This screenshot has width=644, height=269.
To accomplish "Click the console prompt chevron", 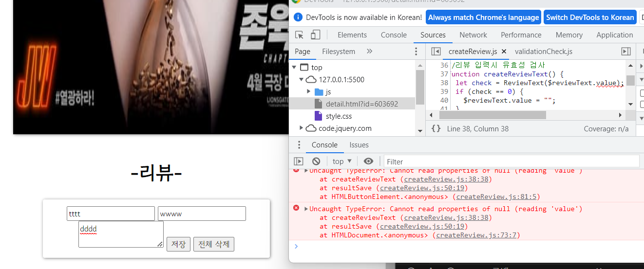I will click(x=296, y=246).
